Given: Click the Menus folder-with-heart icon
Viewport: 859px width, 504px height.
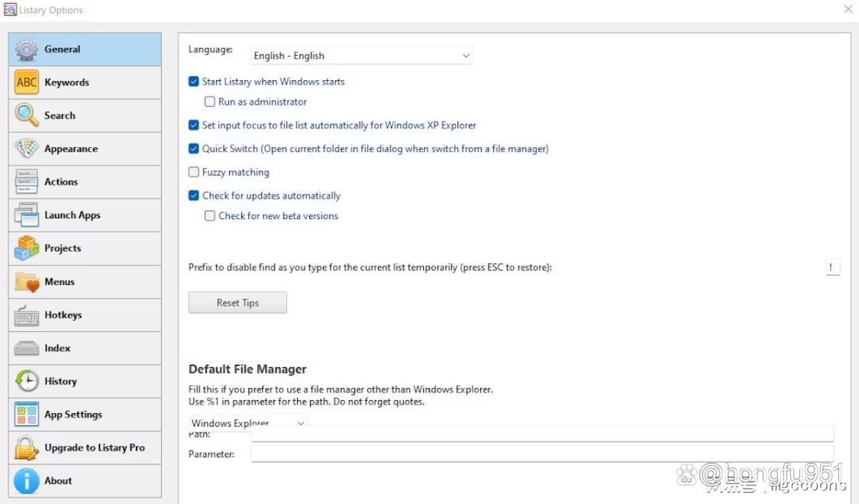Looking at the screenshot, I should (26, 282).
